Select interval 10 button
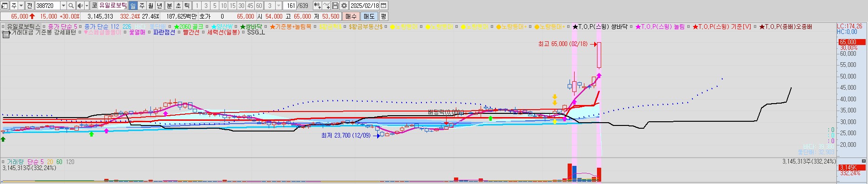Image resolution: width=868 pixels, height=184 pixels. pos(224,6)
